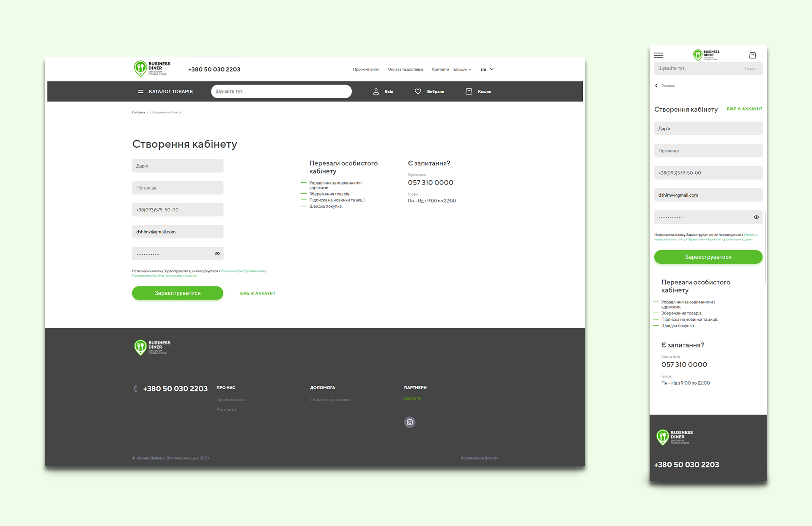The width and height of the screenshot is (812, 526).
Task: Click the Instagram icon in footer
Action: [x=409, y=422]
